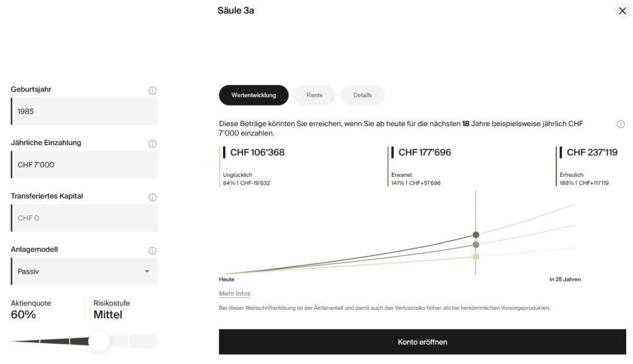Focus the Transferiertes Kapital field
The image size is (633, 364).
85,218
